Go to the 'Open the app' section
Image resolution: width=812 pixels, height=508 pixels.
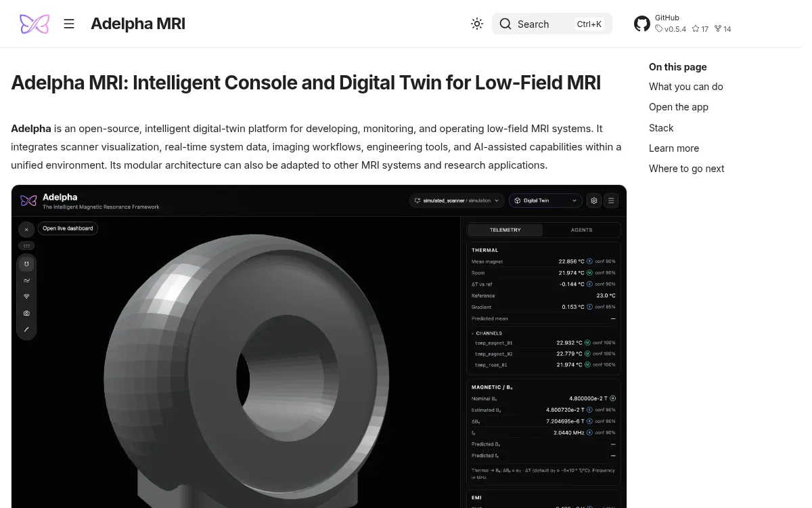tap(679, 107)
